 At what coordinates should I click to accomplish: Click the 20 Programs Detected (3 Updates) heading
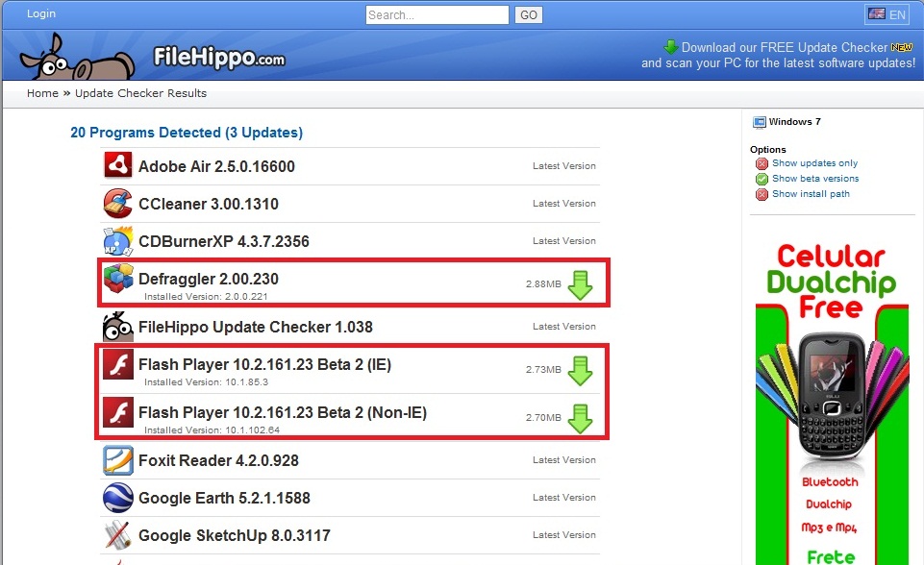coord(187,133)
